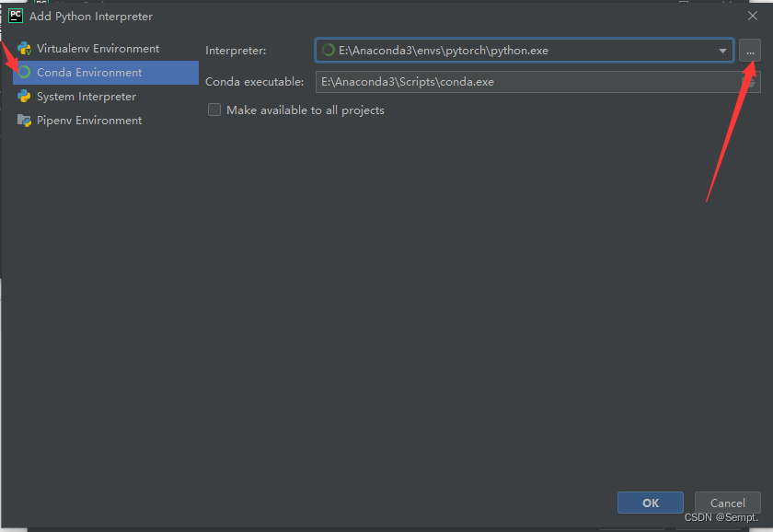
Task: Click the Virtualenv Environment python icon
Action: tap(24, 48)
